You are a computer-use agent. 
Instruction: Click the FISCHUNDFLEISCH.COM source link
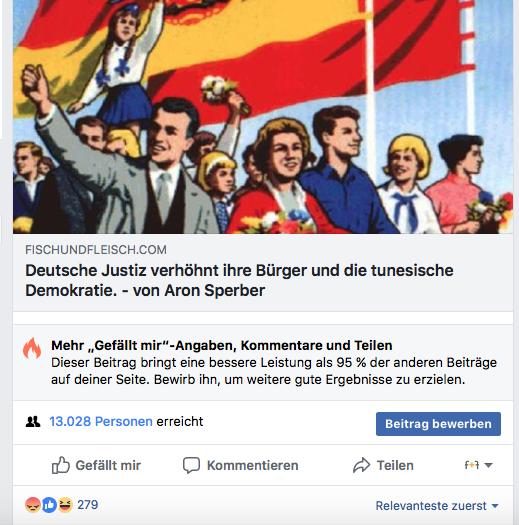[x=96, y=250]
